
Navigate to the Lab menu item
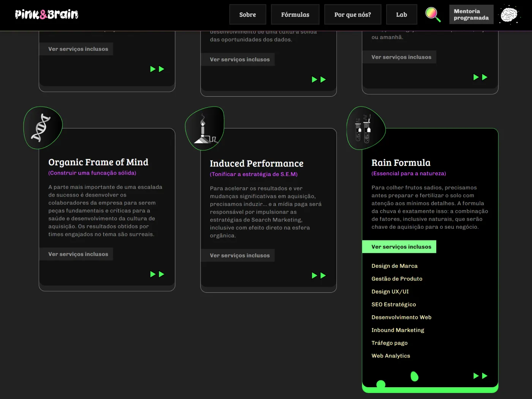(x=401, y=15)
